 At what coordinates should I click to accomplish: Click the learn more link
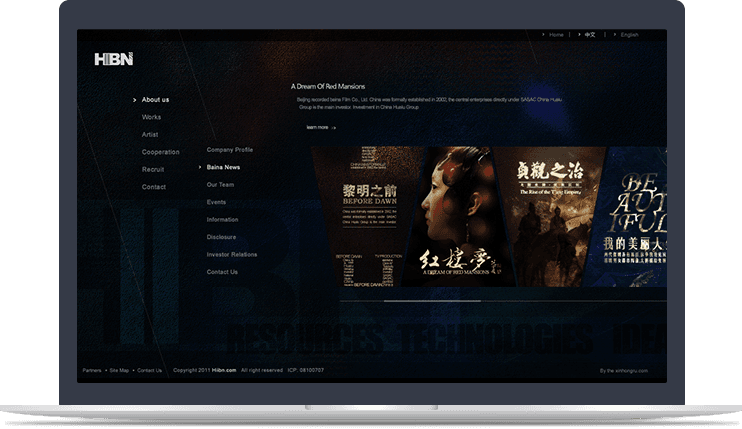tap(321, 127)
